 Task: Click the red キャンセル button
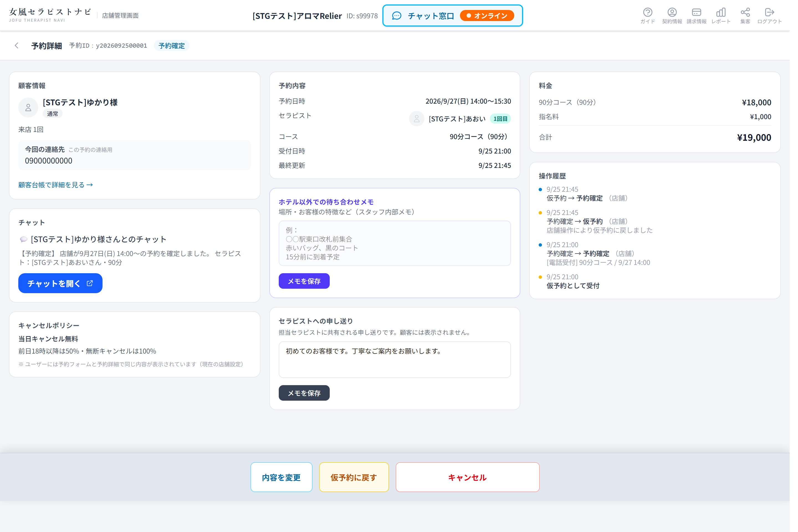click(x=472, y=482)
